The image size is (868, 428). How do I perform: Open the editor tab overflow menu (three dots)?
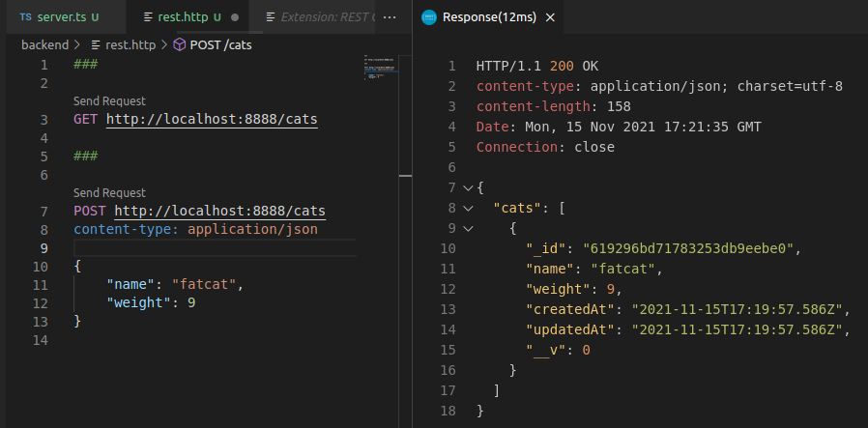tap(390, 17)
